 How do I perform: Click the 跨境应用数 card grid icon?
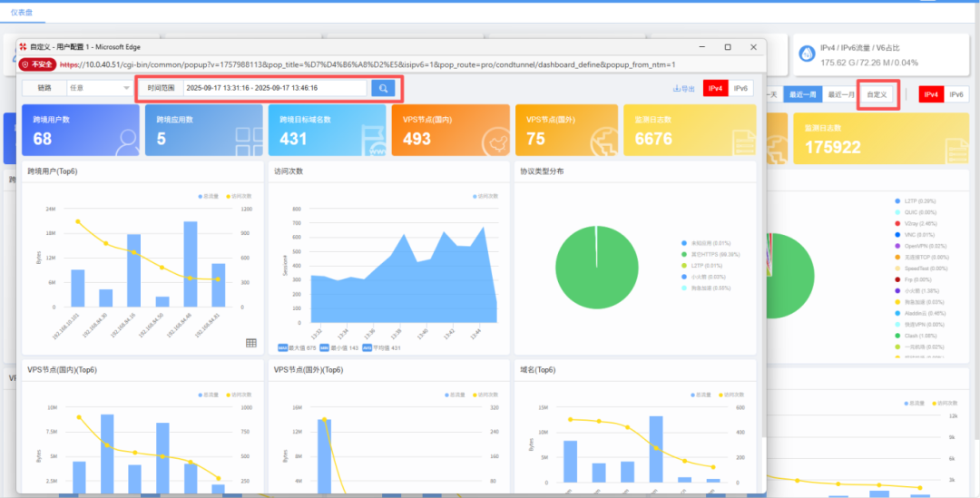click(x=248, y=139)
